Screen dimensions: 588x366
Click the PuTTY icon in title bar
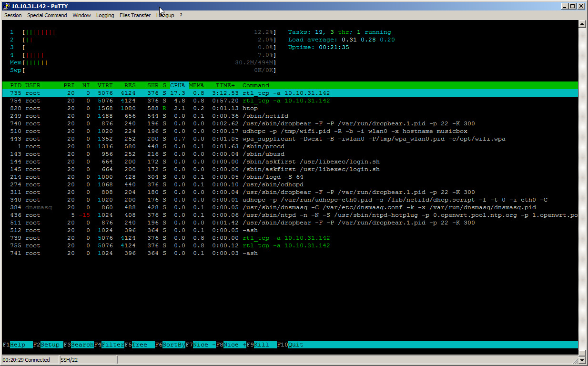pyautogui.click(x=6, y=6)
